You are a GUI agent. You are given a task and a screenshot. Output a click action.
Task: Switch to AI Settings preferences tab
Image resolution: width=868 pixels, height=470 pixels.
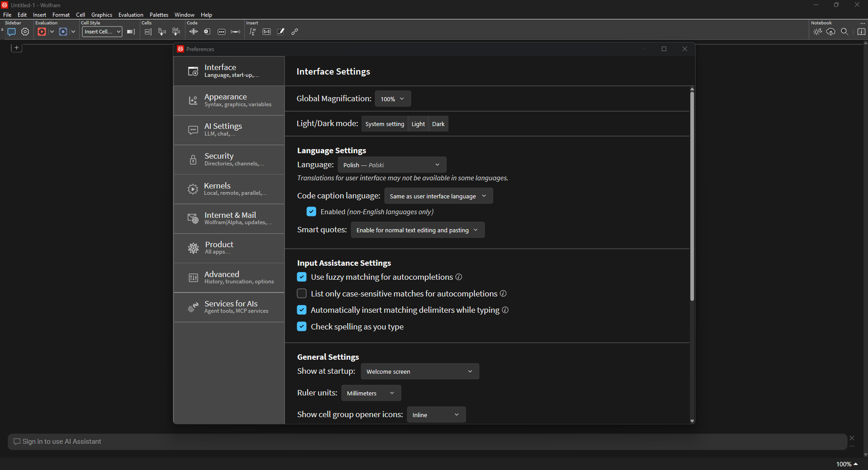pyautogui.click(x=229, y=130)
